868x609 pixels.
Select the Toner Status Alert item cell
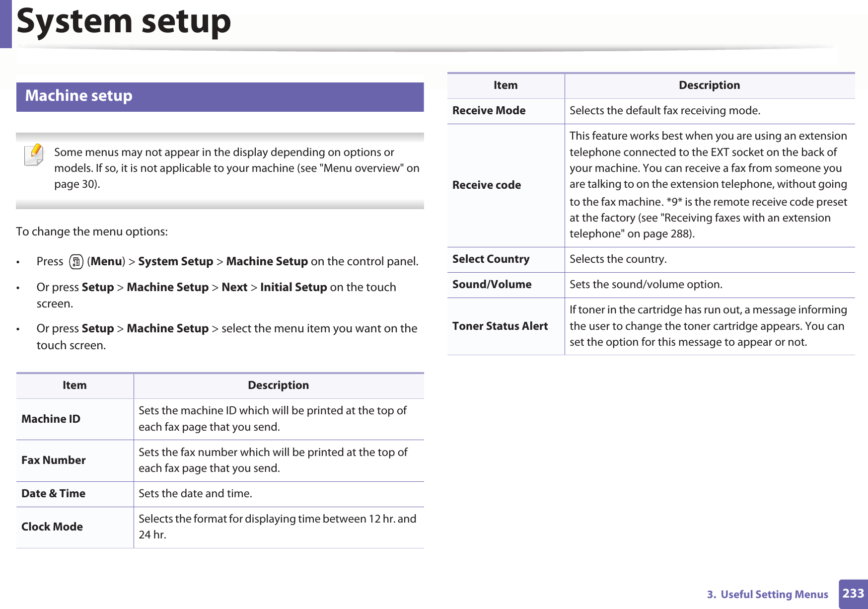click(x=500, y=326)
